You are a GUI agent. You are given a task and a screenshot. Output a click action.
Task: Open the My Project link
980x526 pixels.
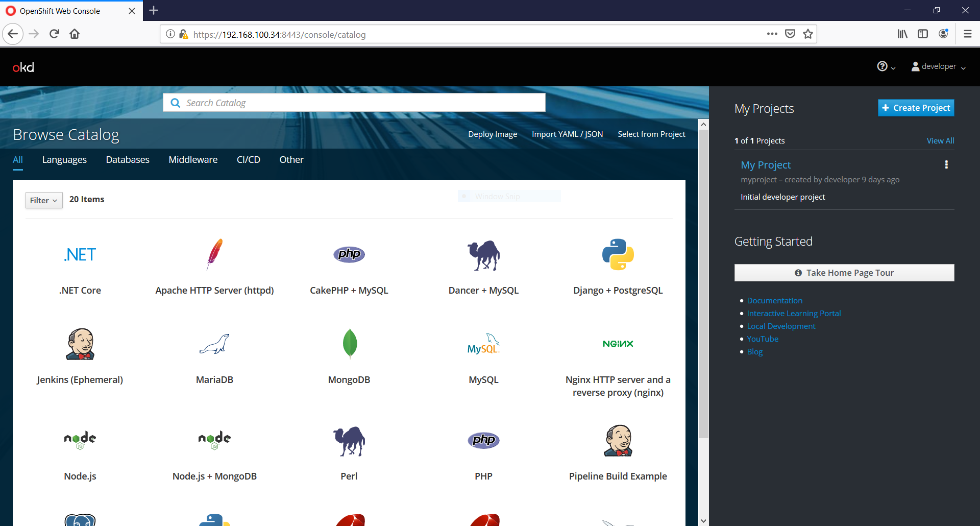tap(766, 165)
